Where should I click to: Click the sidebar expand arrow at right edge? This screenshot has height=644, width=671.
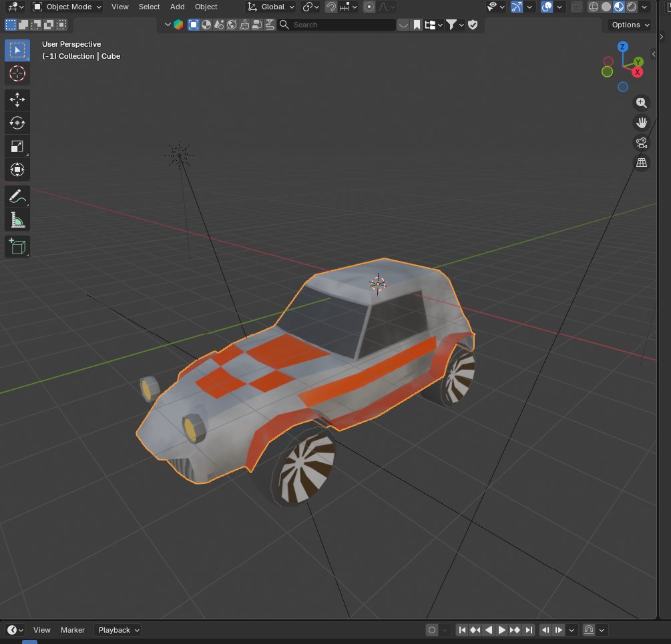pyautogui.click(x=654, y=54)
